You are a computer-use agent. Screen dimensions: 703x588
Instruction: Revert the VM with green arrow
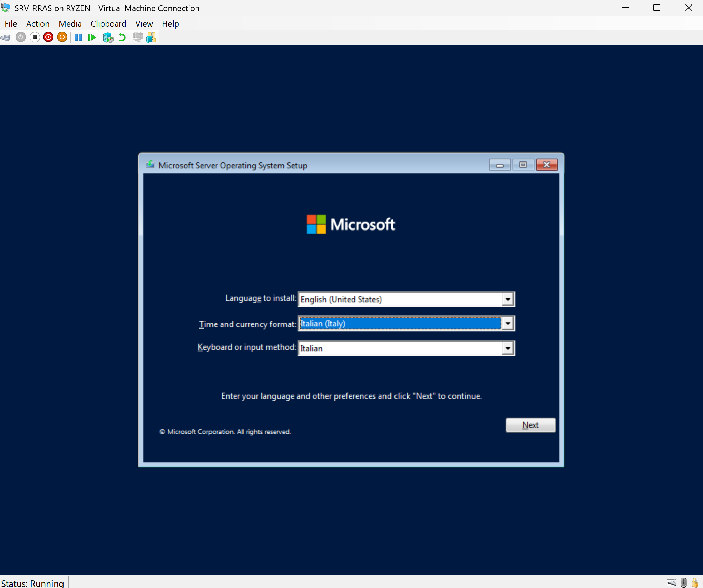click(122, 37)
